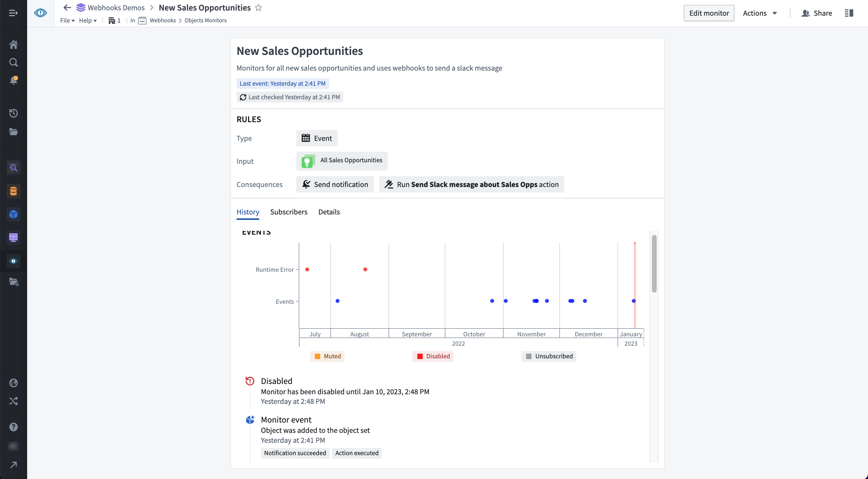Image resolution: width=868 pixels, height=479 pixels.
Task: Click the Send notification consequence
Action: (335, 184)
